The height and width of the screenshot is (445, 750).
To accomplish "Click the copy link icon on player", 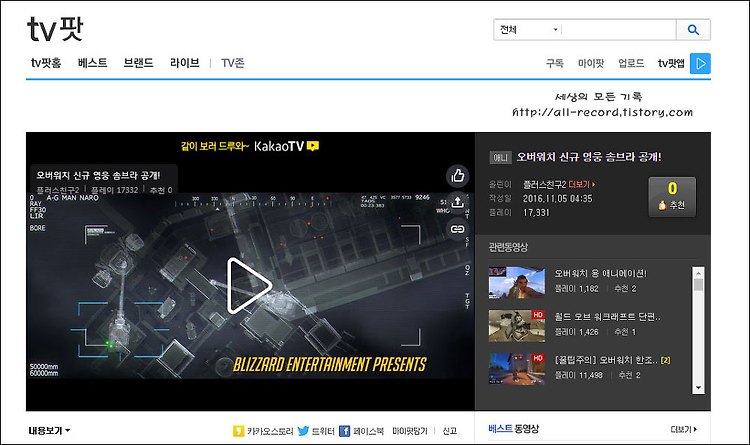I will point(458,229).
